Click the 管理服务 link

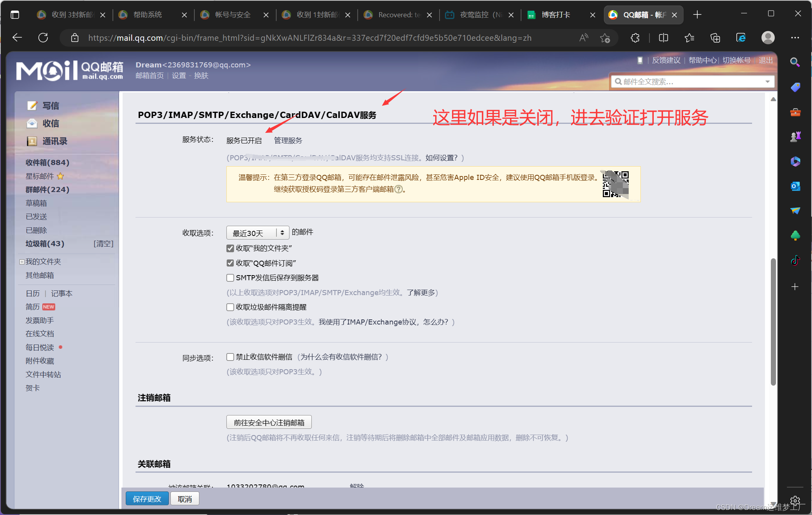click(288, 140)
